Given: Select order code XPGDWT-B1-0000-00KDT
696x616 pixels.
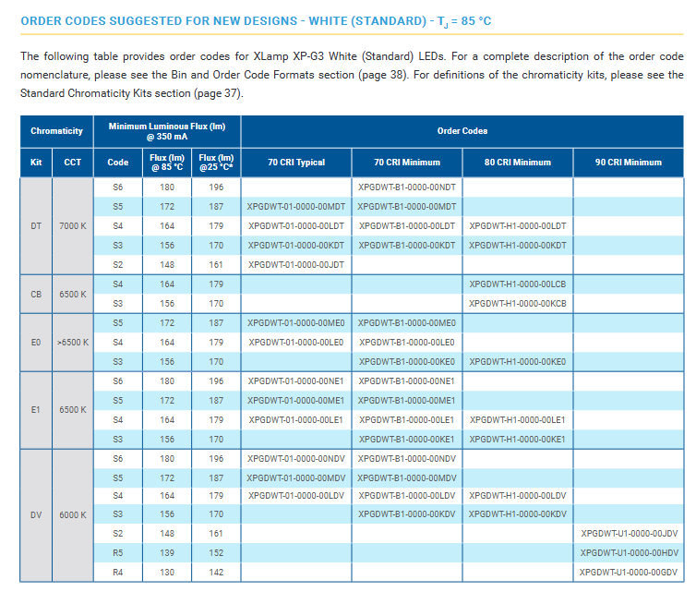Looking at the screenshot, I should pos(407,245).
